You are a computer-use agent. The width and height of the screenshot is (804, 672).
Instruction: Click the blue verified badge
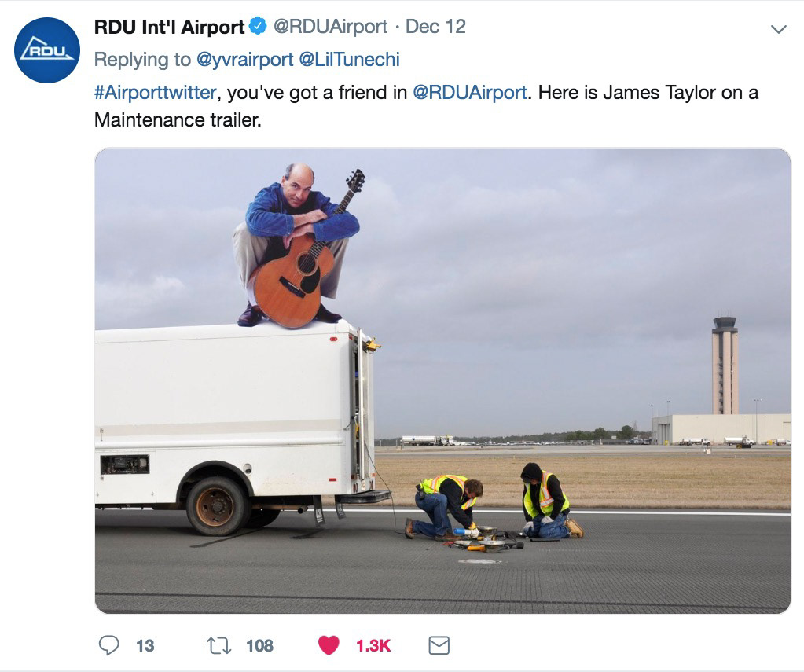tap(258, 26)
